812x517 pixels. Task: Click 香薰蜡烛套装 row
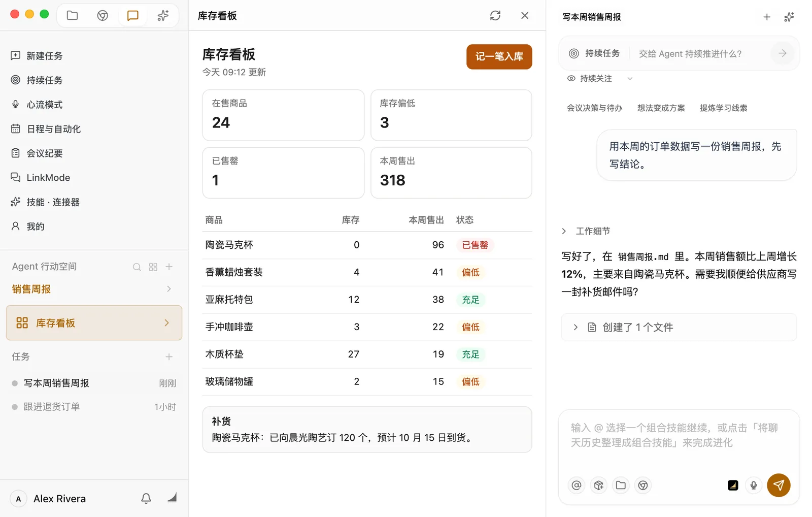click(367, 273)
